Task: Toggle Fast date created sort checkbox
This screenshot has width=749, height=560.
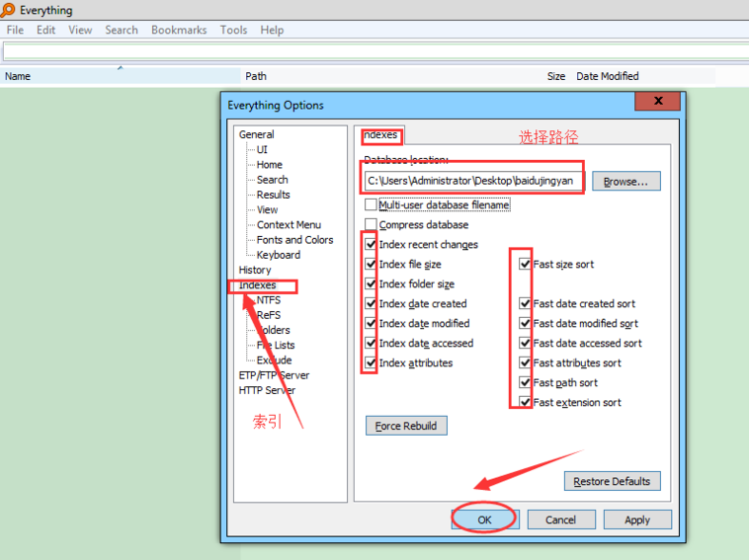Action: [525, 303]
